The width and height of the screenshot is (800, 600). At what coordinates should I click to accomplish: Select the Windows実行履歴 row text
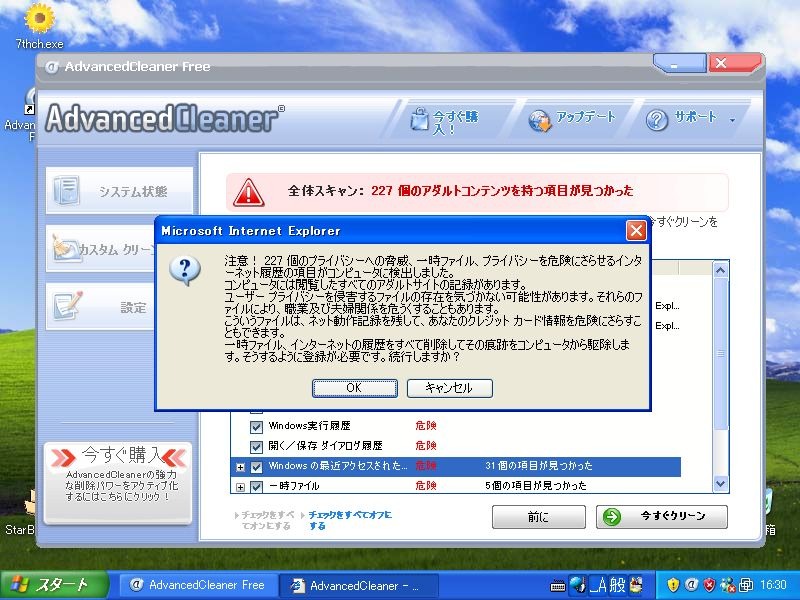(x=309, y=426)
